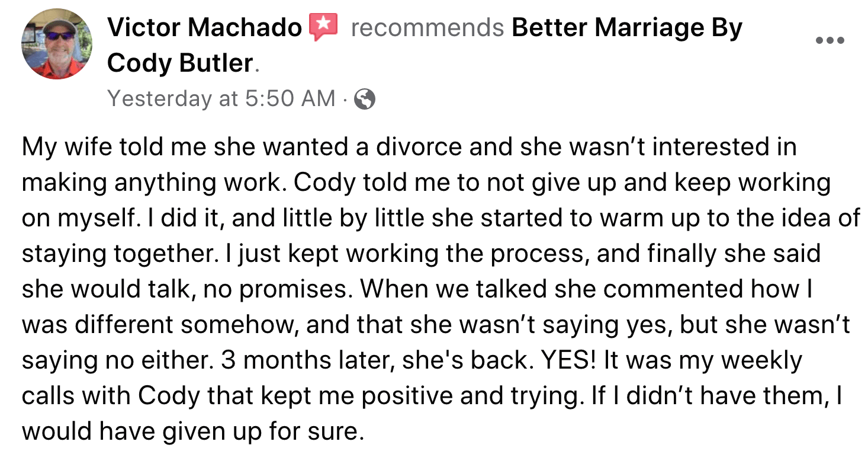The height and width of the screenshot is (467, 868).
Task: Open the post's three-dot options menu
Action: pyautogui.click(x=829, y=41)
